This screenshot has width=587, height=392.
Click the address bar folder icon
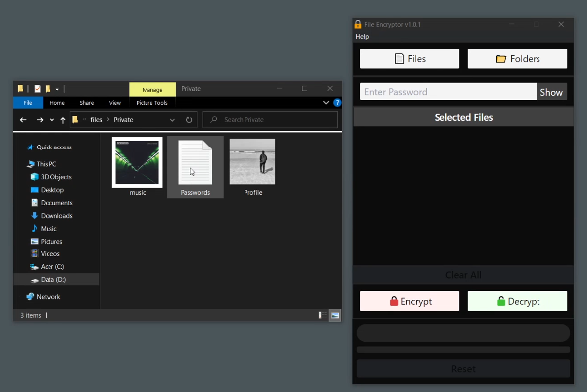pyautogui.click(x=75, y=120)
